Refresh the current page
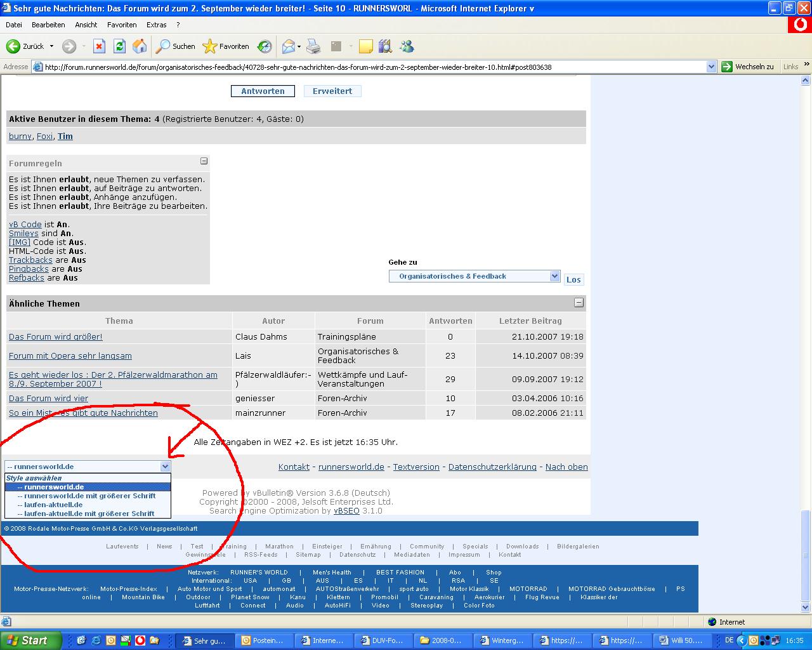 click(x=119, y=46)
